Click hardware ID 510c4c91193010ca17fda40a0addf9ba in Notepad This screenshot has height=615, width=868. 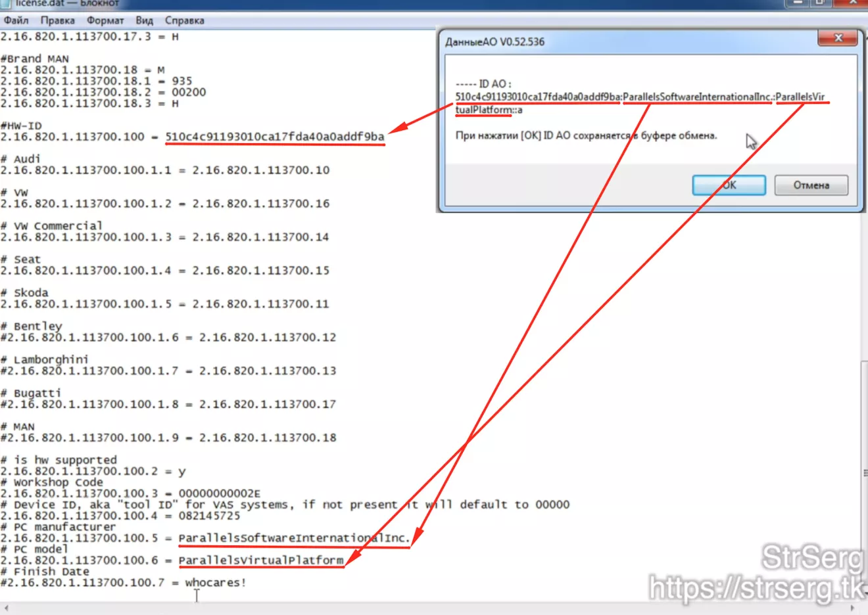tap(275, 137)
